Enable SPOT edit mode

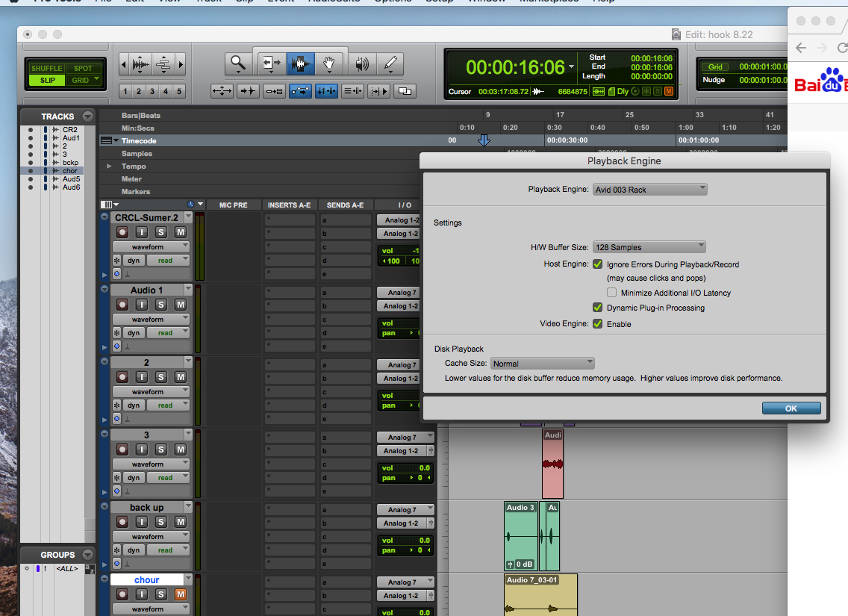coord(84,68)
